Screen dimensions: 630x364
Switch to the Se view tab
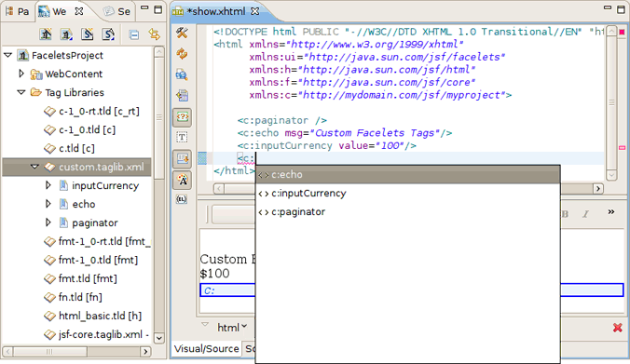117,11
